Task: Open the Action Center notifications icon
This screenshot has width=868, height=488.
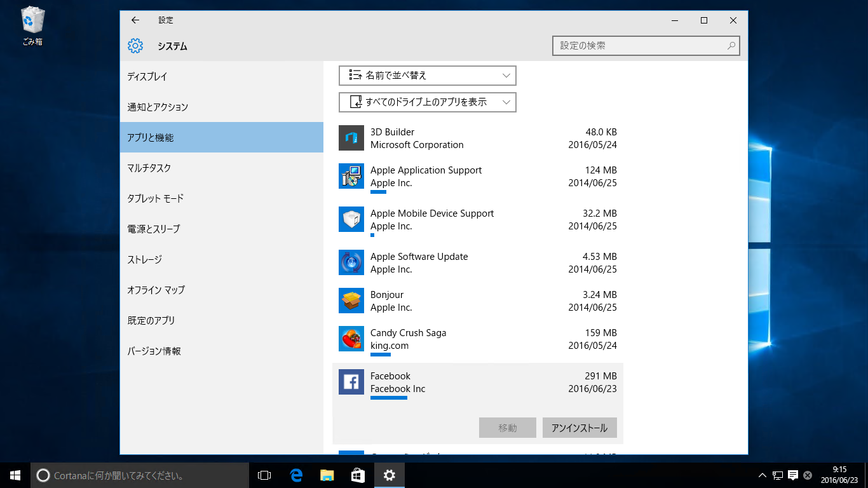Action: [x=793, y=475]
